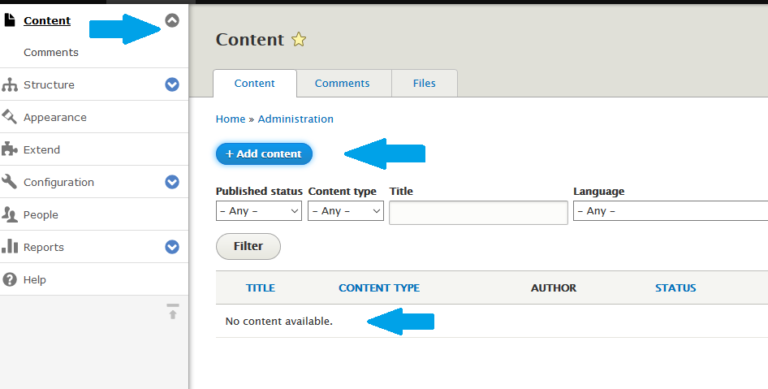Open Structure in the sidebar menu

[49, 85]
